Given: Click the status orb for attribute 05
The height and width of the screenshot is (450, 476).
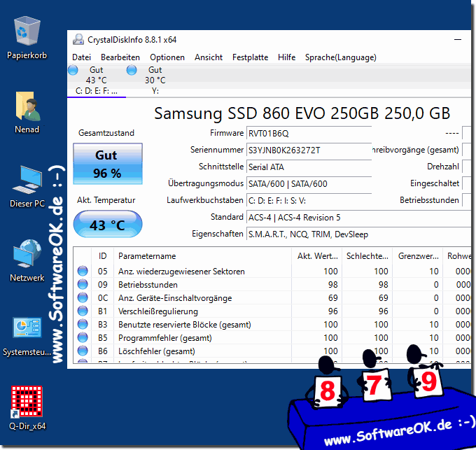Looking at the screenshot, I should tap(83, 271).
